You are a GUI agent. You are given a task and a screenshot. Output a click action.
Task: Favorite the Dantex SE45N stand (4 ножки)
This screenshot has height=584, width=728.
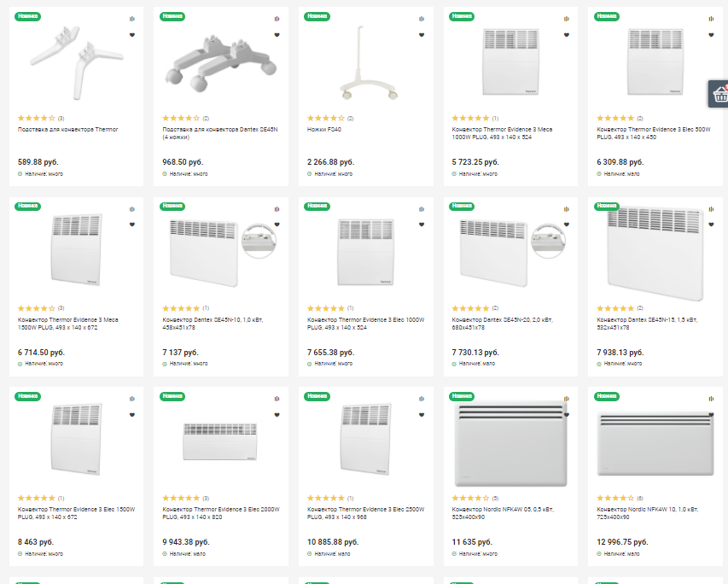tap(277, 35)
